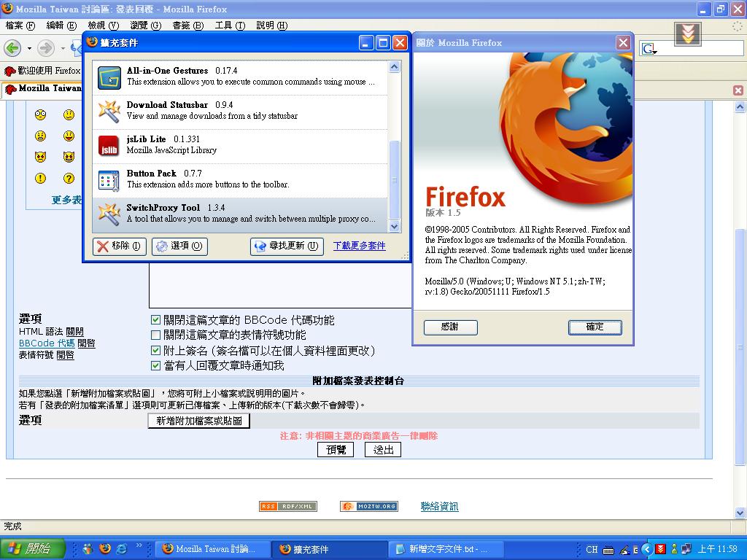The image size is (747, 560).
Task: Click the 感謝 credits button in About dialog
Action: click(450, 327)
